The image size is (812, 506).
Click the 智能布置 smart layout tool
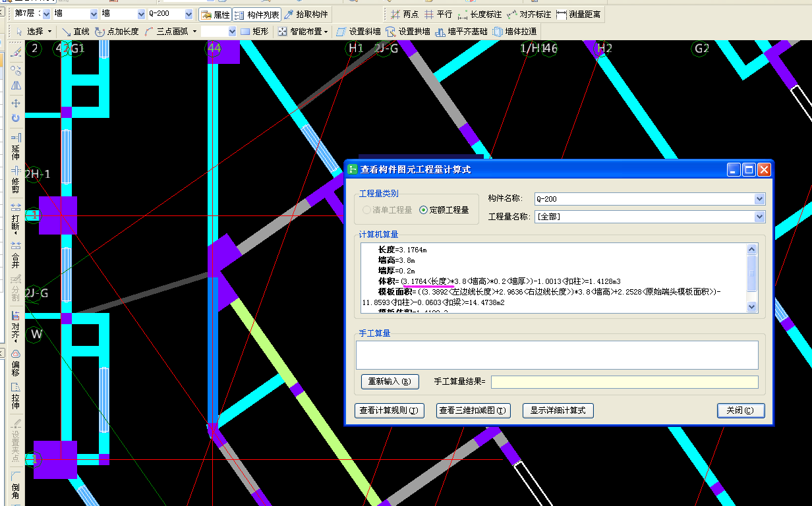click(x=303, y=32)
